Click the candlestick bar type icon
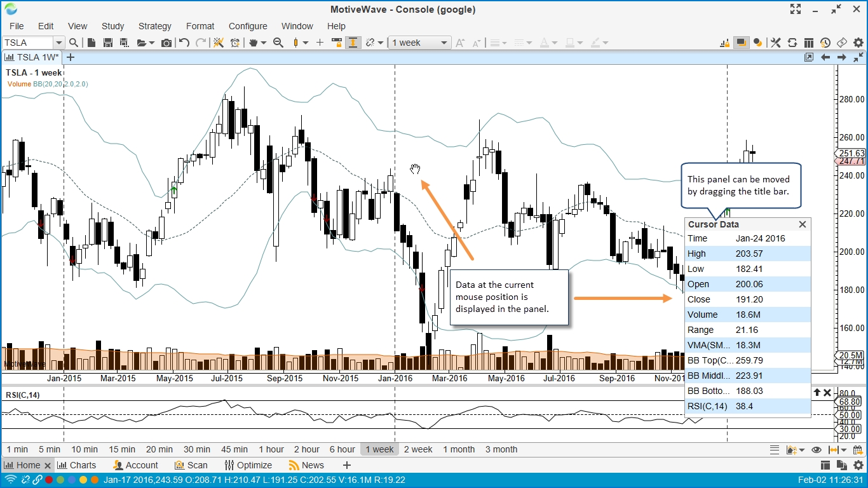This screenshot has height=488, width=868. click(296, 43)
